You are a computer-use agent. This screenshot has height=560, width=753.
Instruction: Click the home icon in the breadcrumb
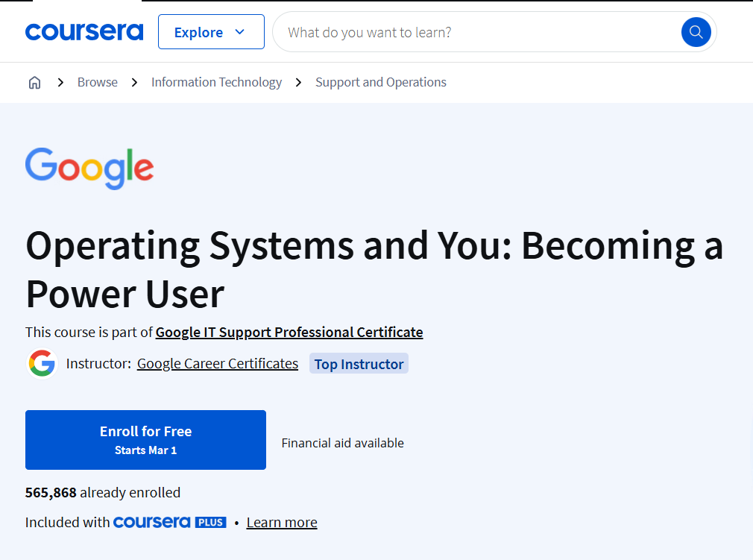34,82
